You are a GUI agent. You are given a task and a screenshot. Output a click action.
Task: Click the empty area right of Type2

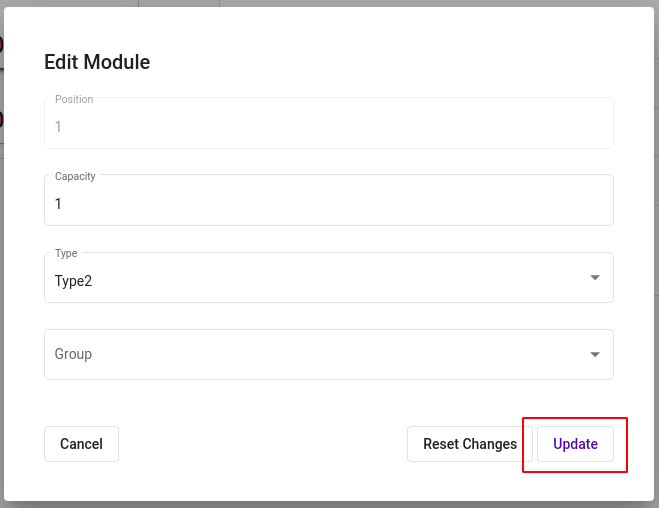[x=336, y=279]
